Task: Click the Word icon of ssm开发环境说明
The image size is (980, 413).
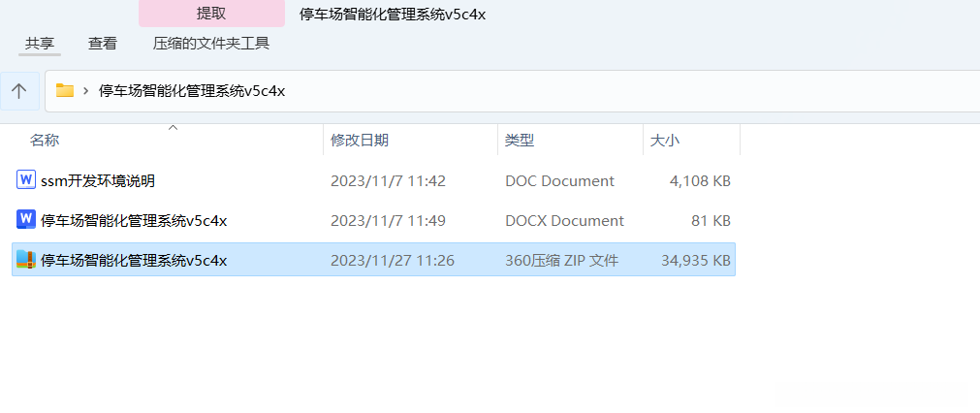Action: point(25,180)
